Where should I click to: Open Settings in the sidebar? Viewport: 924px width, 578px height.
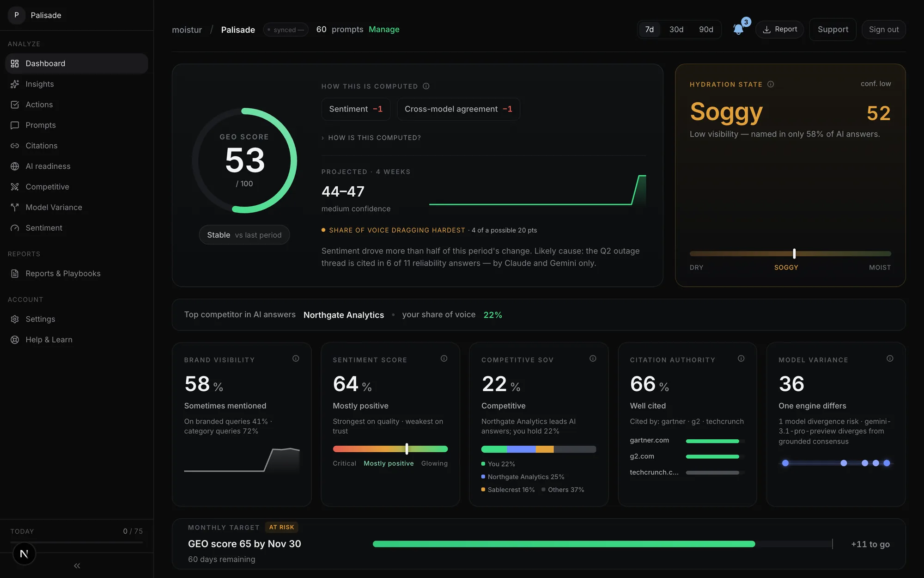[77, 319]
